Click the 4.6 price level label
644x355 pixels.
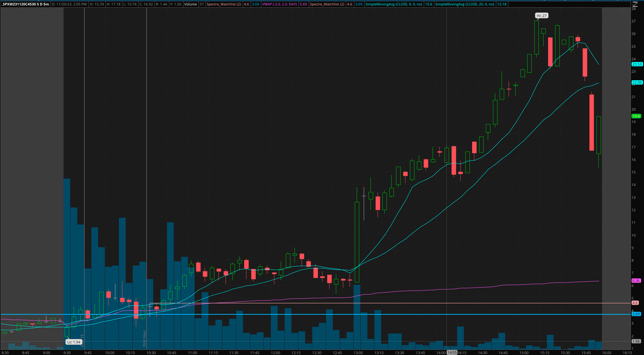635,303
